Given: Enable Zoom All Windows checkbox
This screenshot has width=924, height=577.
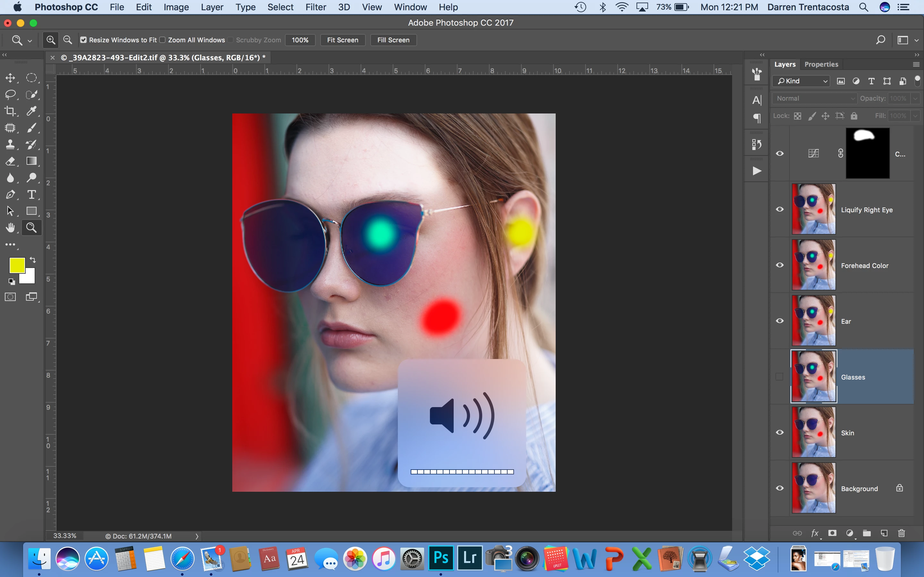Looking at the screenshot, I should click(x=162, y=40).
